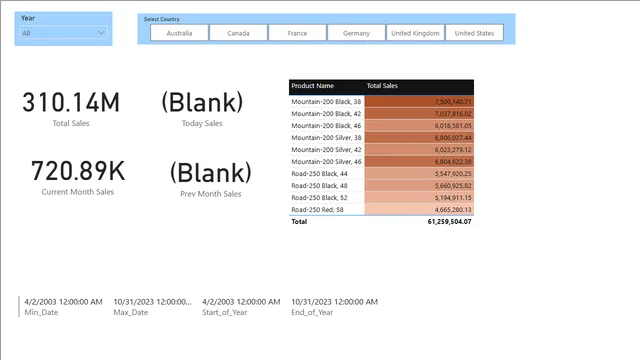
Task: Click row Mountain-200 Silver, 42
Action: 381,150
